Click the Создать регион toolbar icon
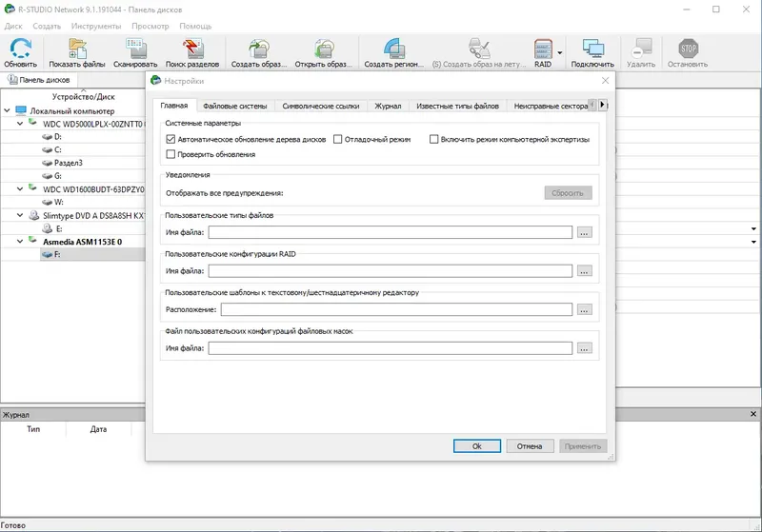Viewport: 762px width, 532px height. [394, 53]
